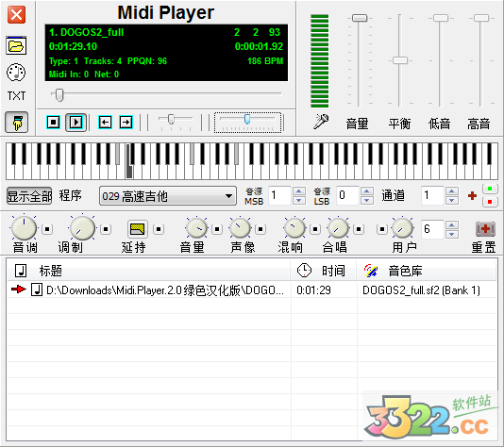Stop playback with the stop button

tap(53, 123)
